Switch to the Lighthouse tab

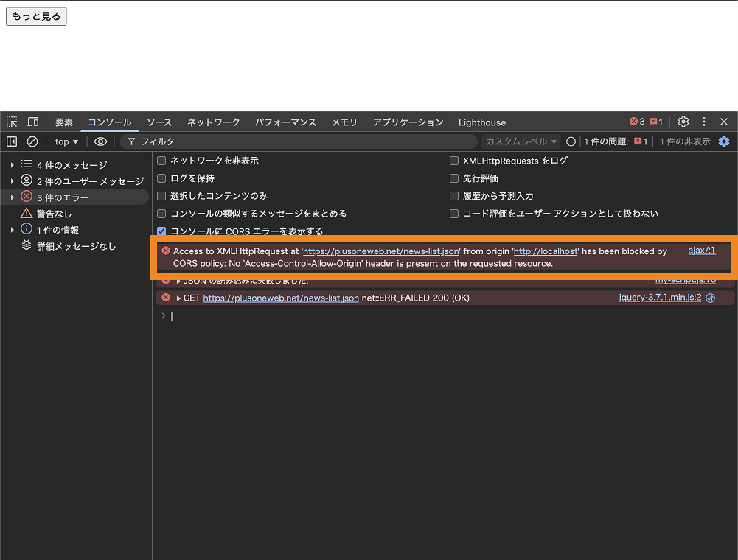click(x=481, y=122)
